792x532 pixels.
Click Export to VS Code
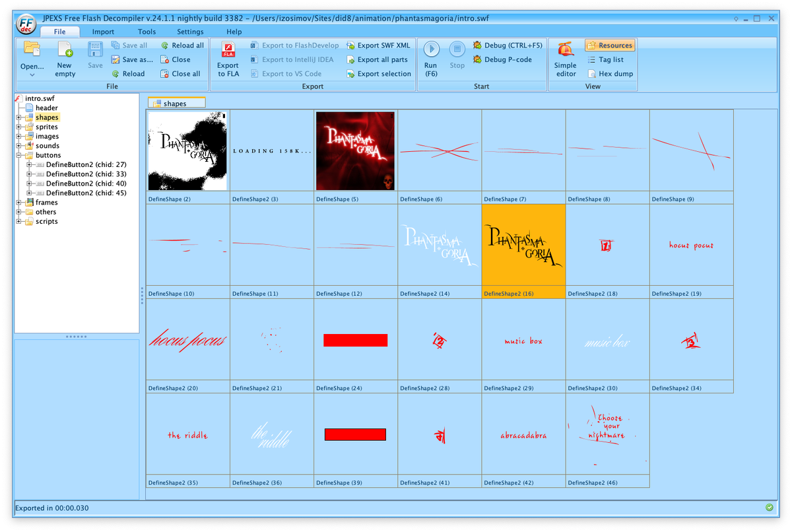point(286,74)
